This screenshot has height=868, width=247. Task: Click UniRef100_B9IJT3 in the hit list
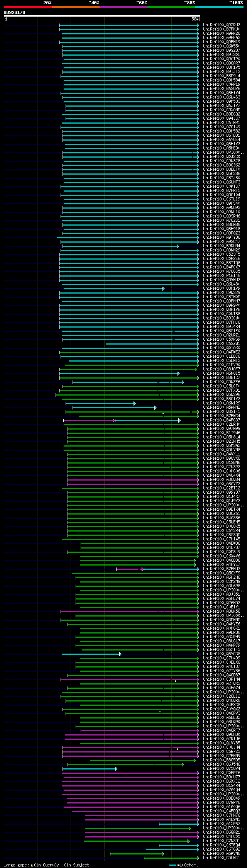(222, 71)
